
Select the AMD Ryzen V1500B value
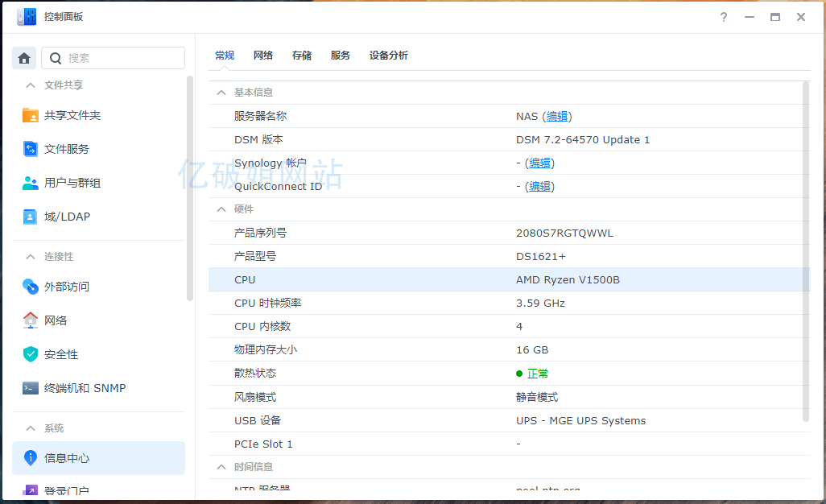tap(568, 279)
